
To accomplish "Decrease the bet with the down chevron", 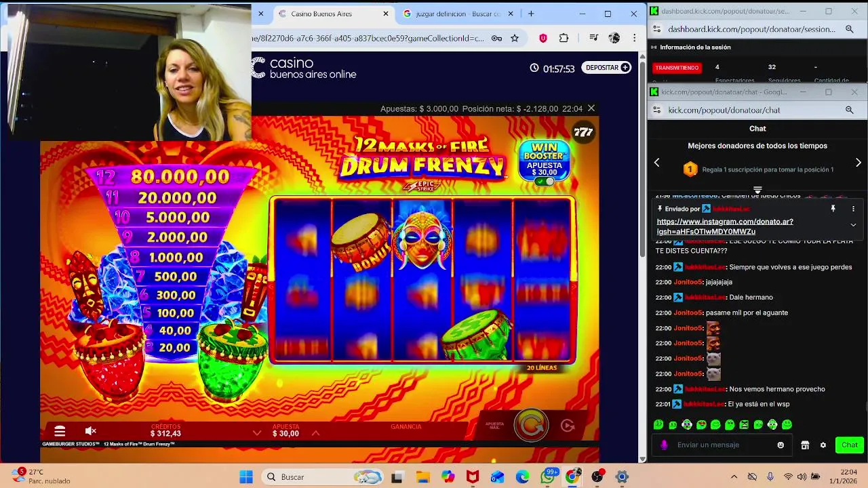I will [x=257, y=433].
